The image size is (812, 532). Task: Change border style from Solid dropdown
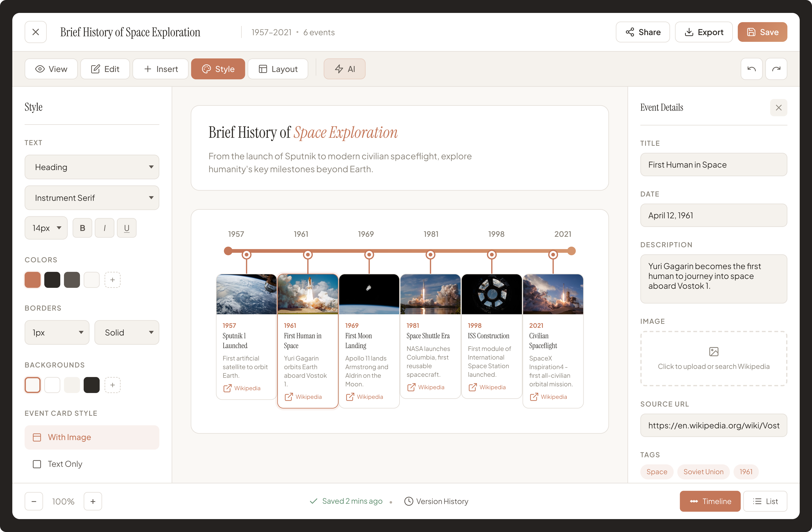(127, 332)
